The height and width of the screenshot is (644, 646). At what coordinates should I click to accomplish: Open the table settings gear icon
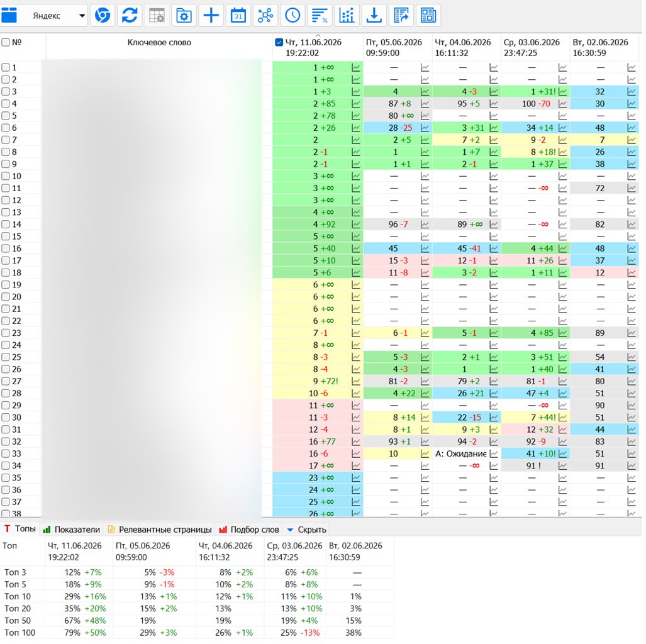pyautogui.click(x=157, y=15)
